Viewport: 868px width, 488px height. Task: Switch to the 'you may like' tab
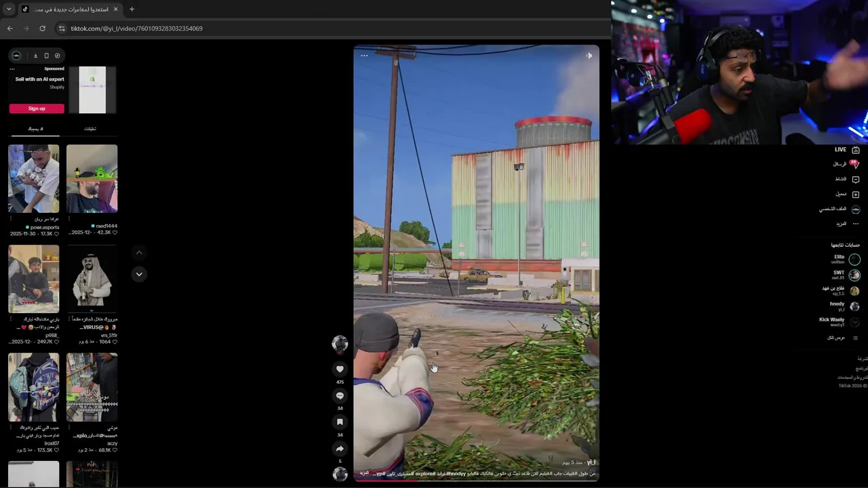(35, 129)
